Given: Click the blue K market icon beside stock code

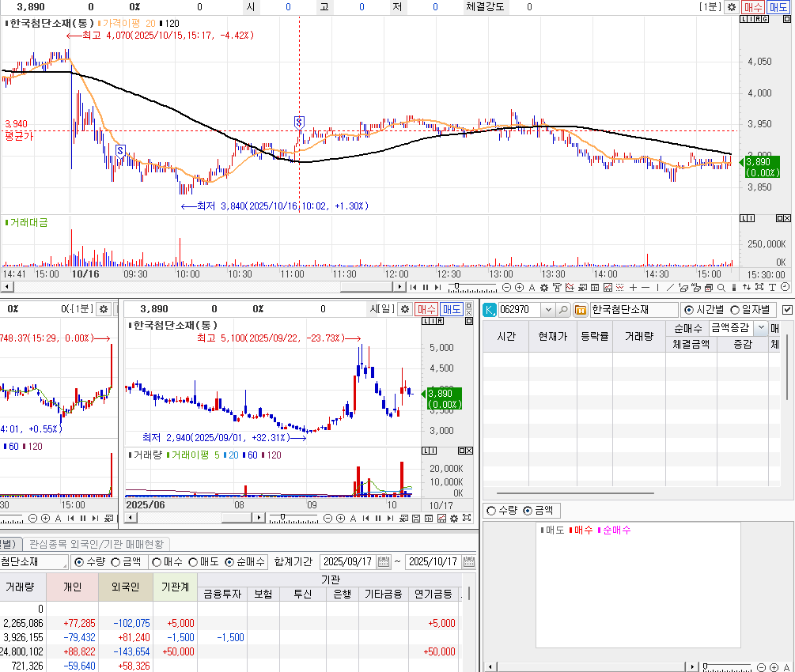Looking at the screenshot, I should (x=490, y=310).
